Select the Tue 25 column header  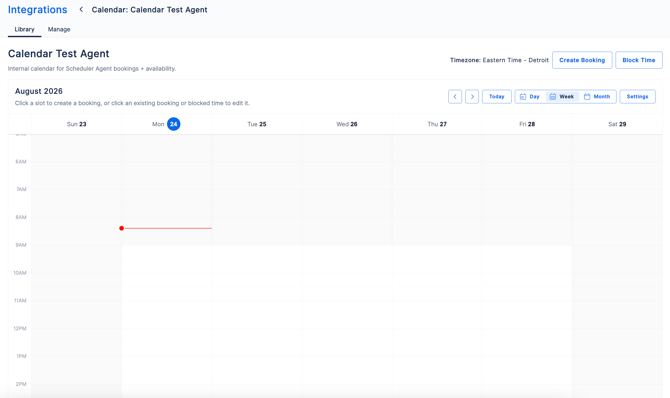pyautogui.click(x=257, y=124)
